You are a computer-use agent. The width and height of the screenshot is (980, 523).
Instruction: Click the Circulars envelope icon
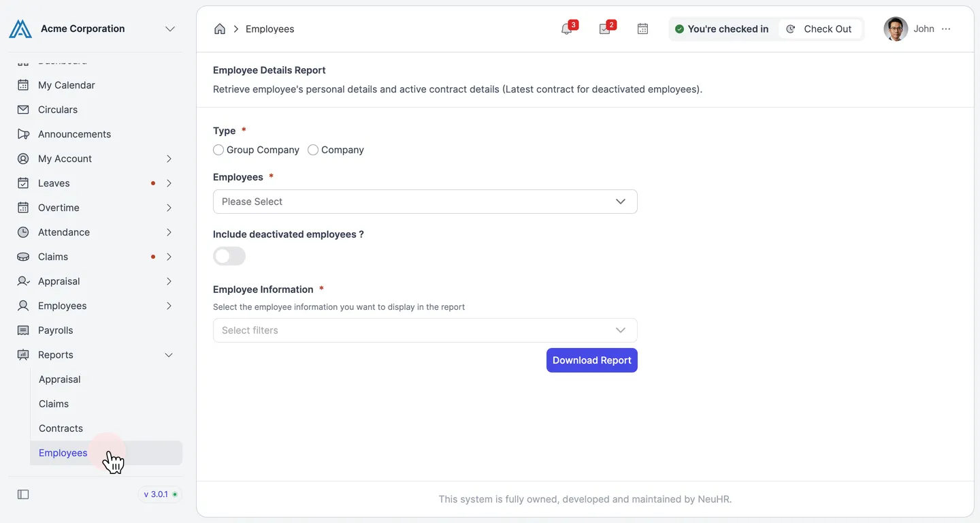pos(23,110)
